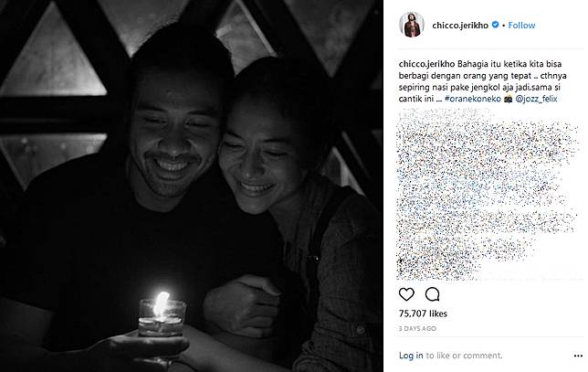Open the #oranekoneko hashtag

tap(473, 99)
